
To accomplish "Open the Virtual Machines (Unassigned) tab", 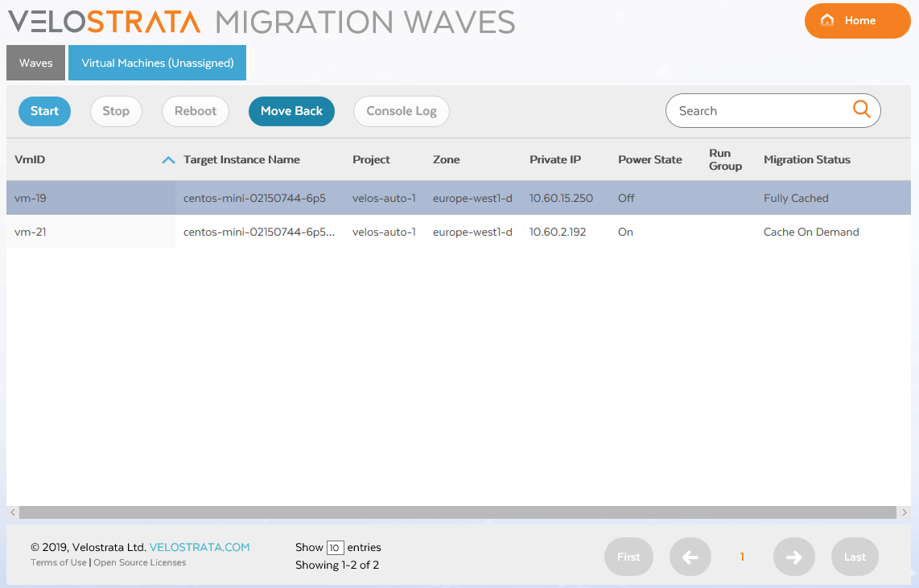I will (157, 62).
